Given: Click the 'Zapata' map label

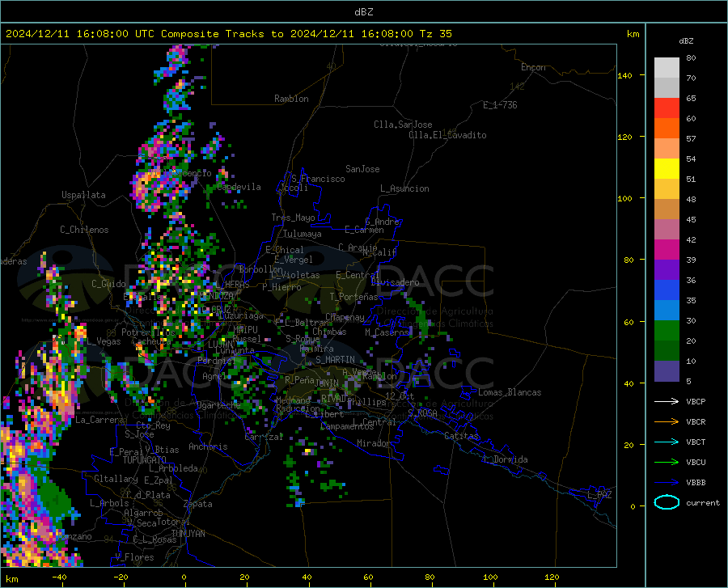Looking at the screenshot, I should pyautogui.click(x=198, y=504).
